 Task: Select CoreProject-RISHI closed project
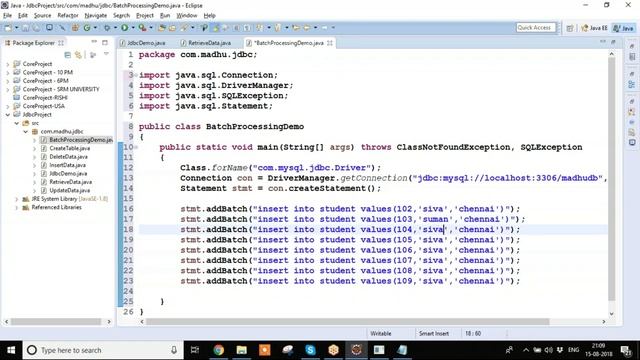point(45,98)
